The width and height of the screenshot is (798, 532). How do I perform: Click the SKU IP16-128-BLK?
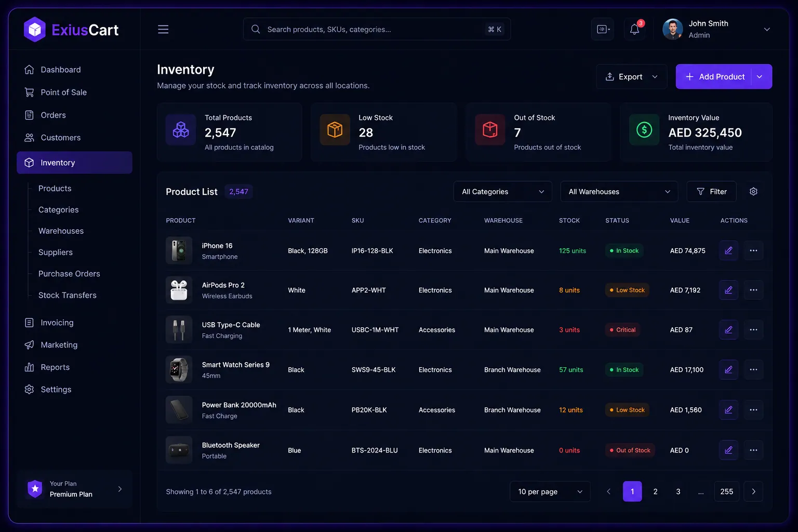pos(372,251)
